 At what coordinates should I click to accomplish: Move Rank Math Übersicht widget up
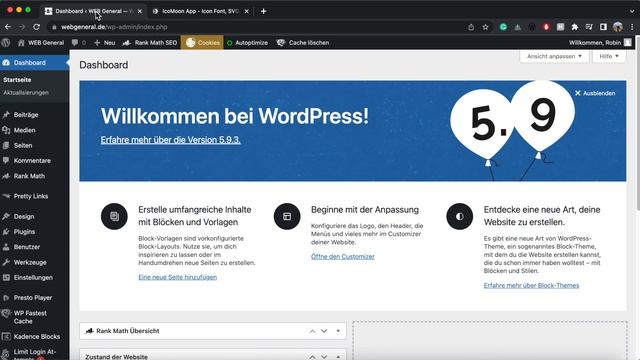coord(312,331)
